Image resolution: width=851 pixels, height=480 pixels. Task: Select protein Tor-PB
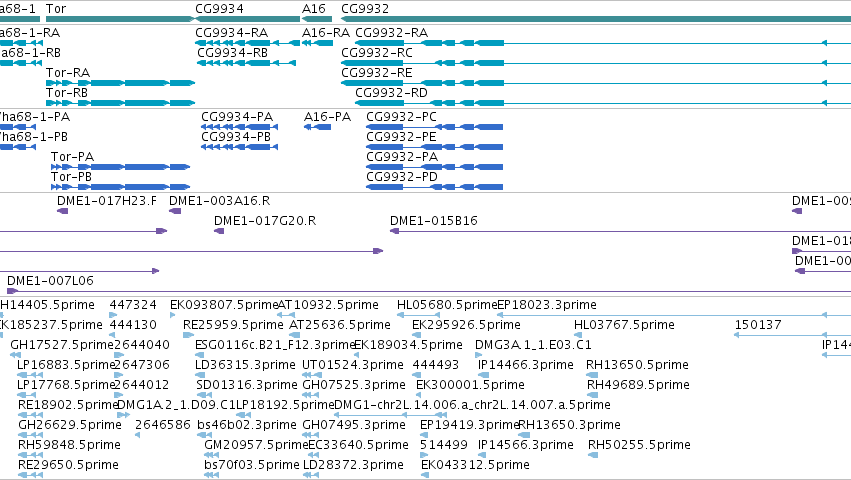[72, 177]
